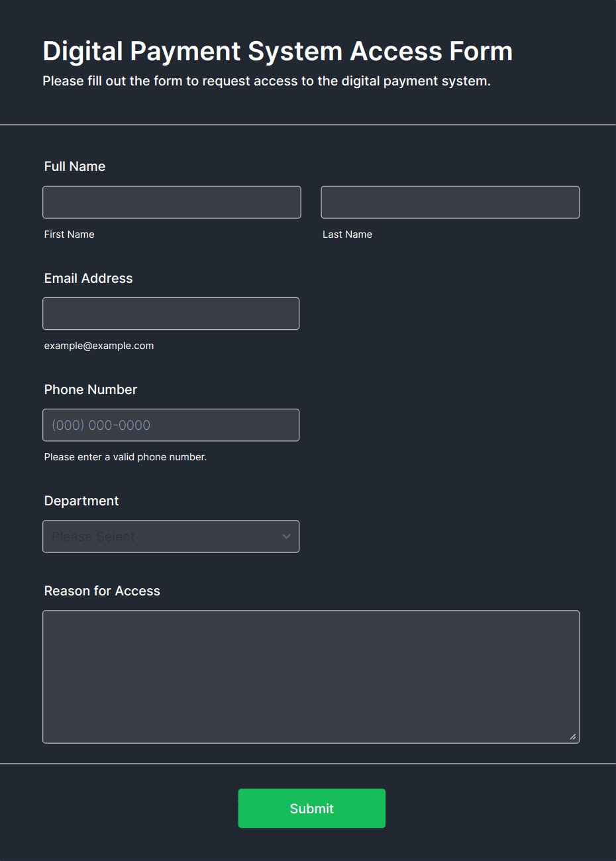The height and width of the screenshot is (861, 616).
Task: Click the Email Address input box
Action: pyautogui.click(x=171, y=313)
